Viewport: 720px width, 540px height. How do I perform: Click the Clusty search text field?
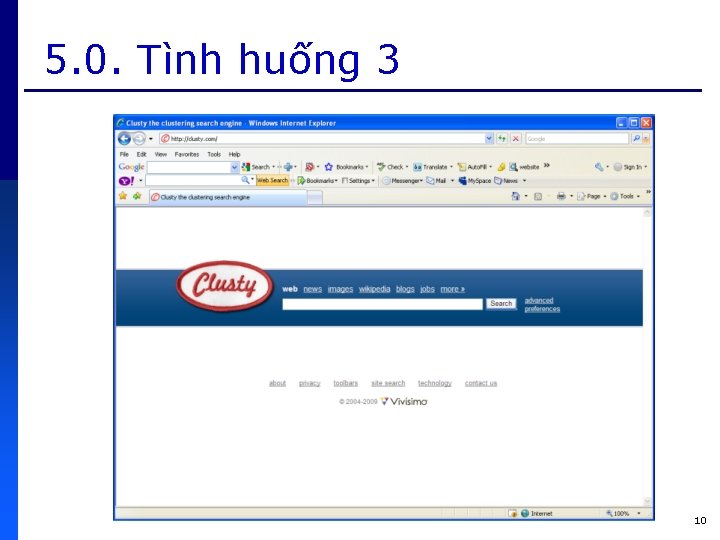click(382, 304)
